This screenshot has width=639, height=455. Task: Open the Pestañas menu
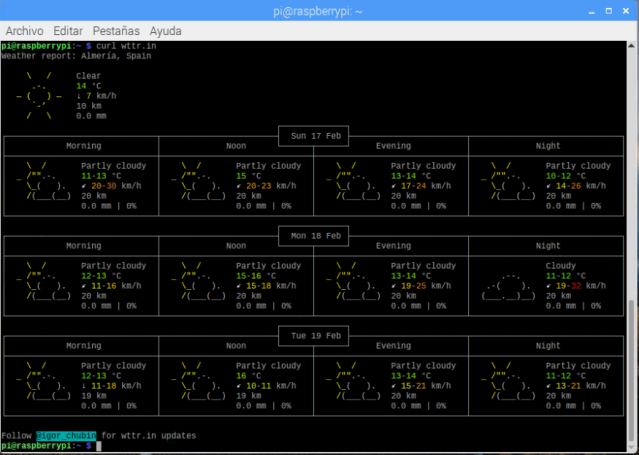pyautogui.click(x=117, y=31)
